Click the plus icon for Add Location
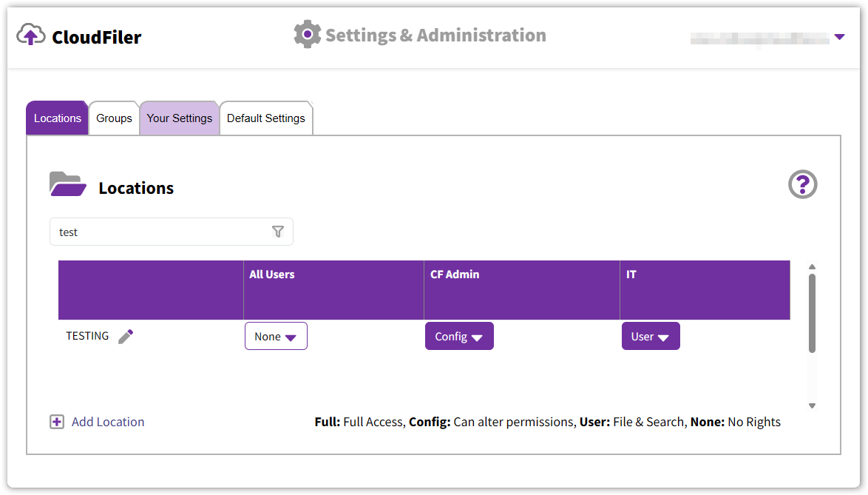This screenshot has height=495, width=868. [x=57, y=422]
